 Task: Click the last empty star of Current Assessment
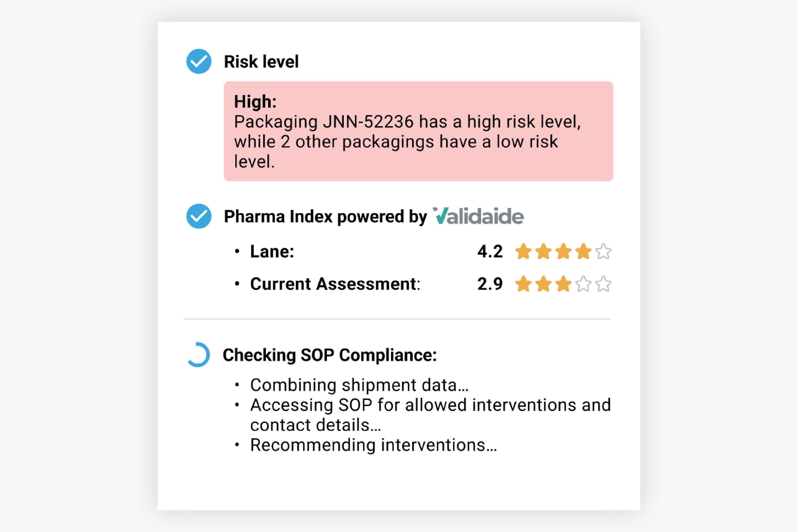coord(603,284)
